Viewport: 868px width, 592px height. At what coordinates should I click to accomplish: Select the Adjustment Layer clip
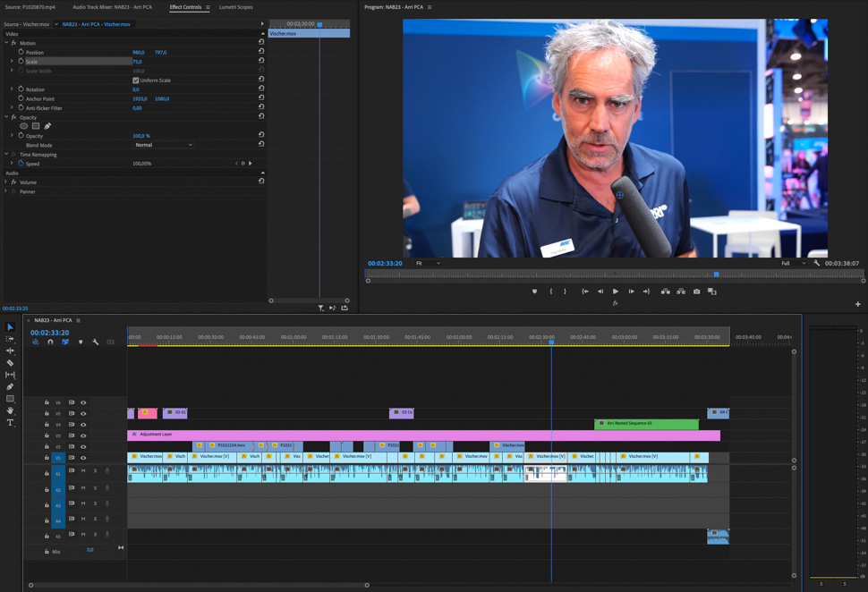point(423,436)
